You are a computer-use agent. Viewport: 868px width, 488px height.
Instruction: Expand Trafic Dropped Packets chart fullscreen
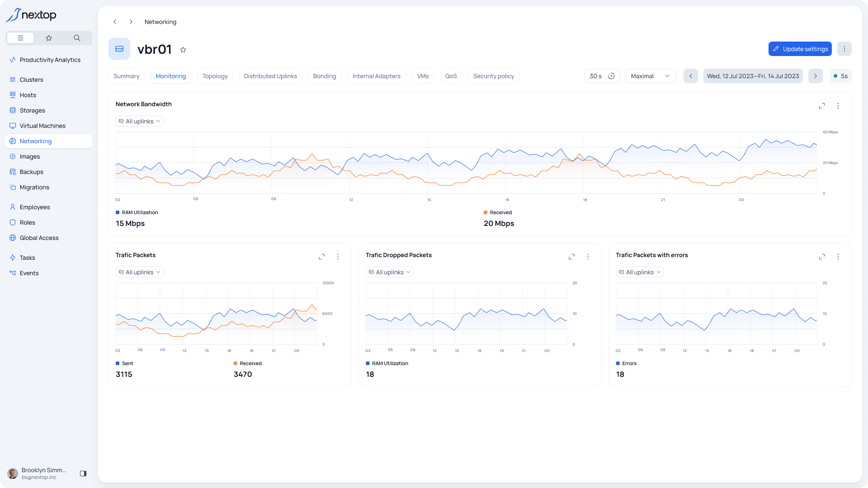point(571,257)
